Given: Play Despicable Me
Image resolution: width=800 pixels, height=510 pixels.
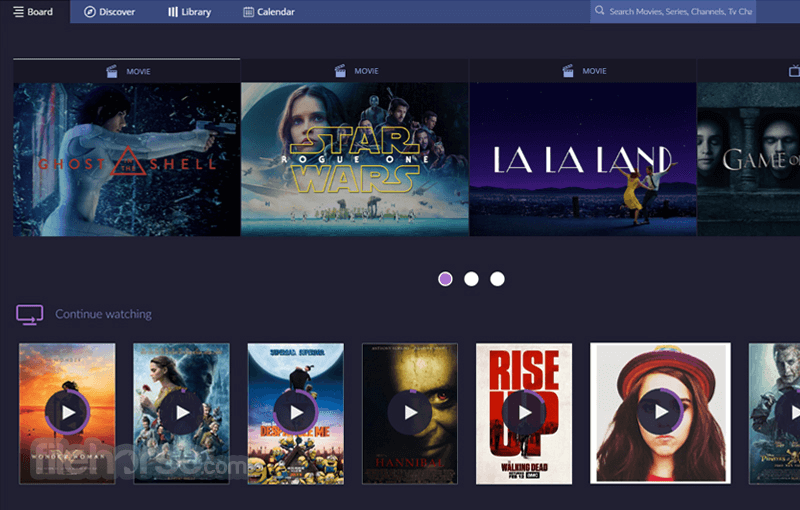Looking at the screenshot, I should coord(296,412).
